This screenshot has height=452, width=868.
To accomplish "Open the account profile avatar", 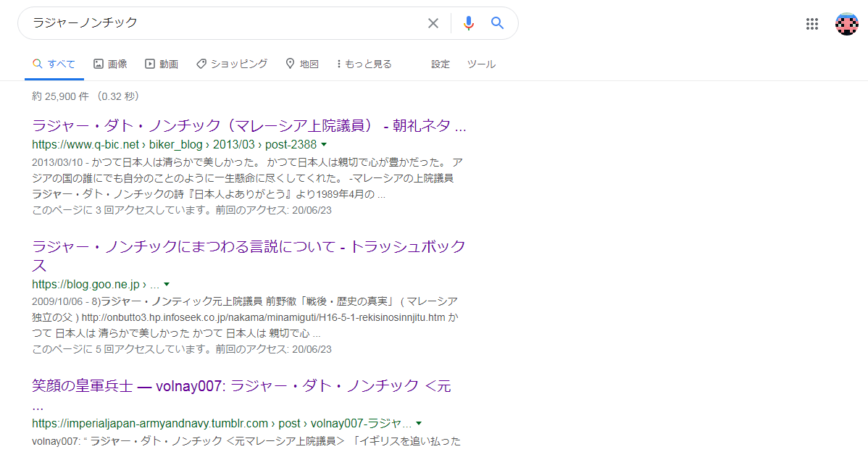I will pos(846,24).
